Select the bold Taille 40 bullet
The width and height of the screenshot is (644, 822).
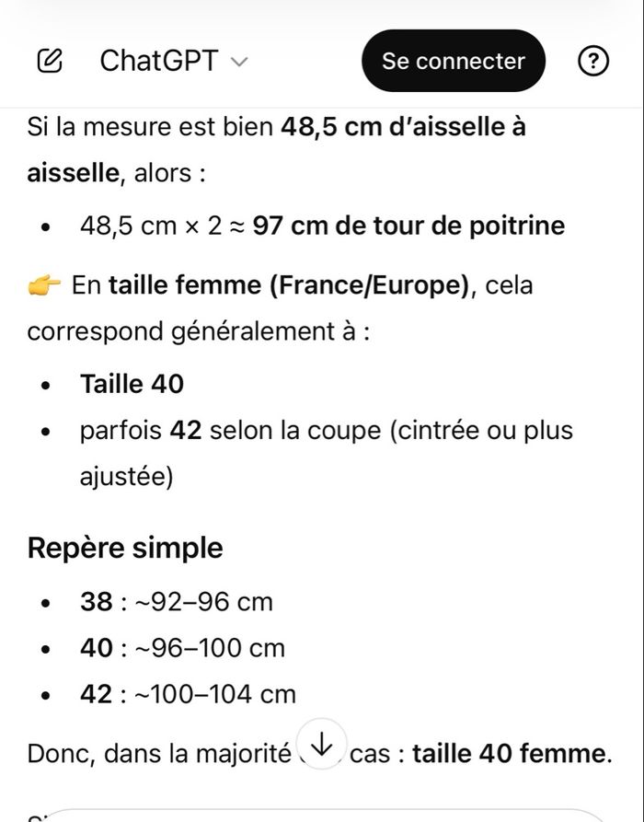point(132,384)
